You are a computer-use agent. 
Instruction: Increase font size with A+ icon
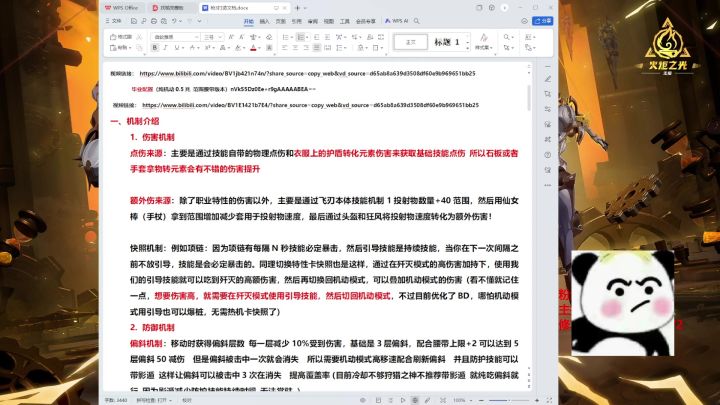pos(231,37)
